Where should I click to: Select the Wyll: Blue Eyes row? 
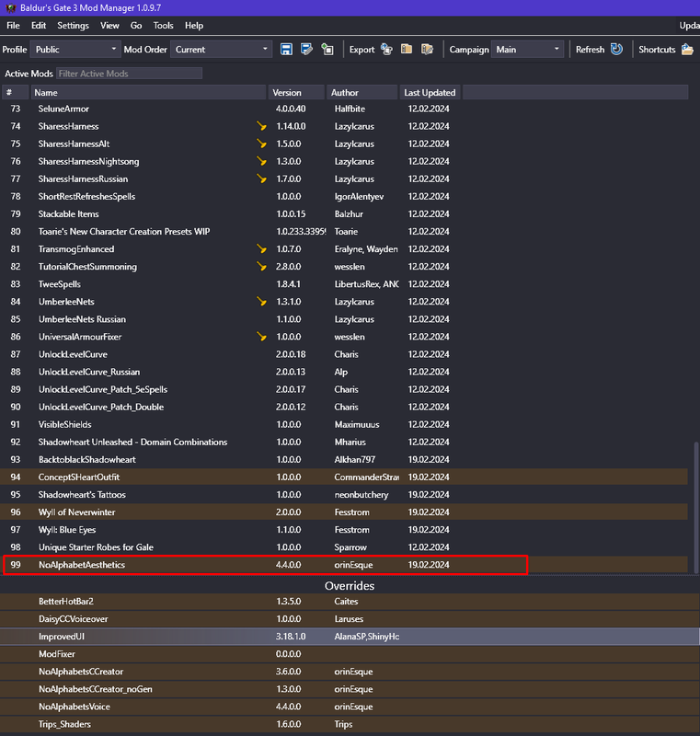[345, 530]
